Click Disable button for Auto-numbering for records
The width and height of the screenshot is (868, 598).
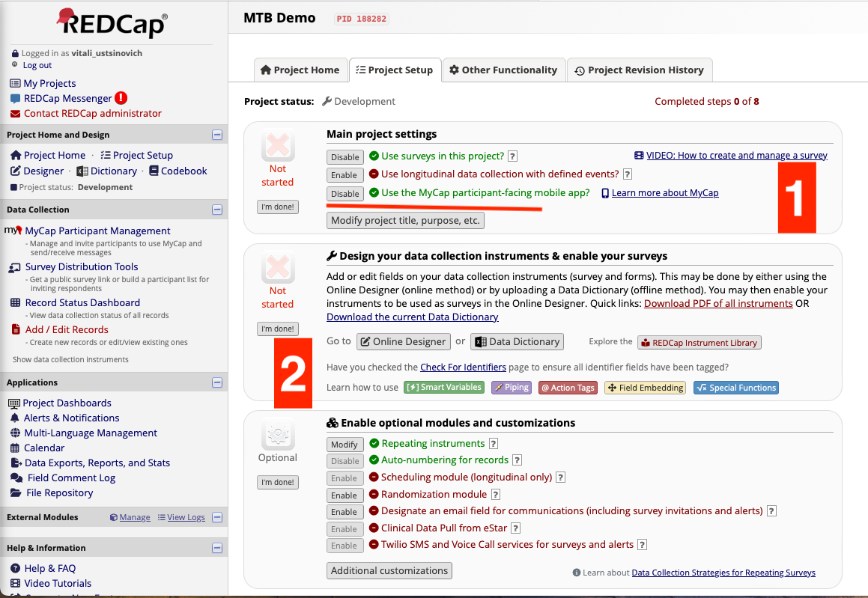coord(345,461)
